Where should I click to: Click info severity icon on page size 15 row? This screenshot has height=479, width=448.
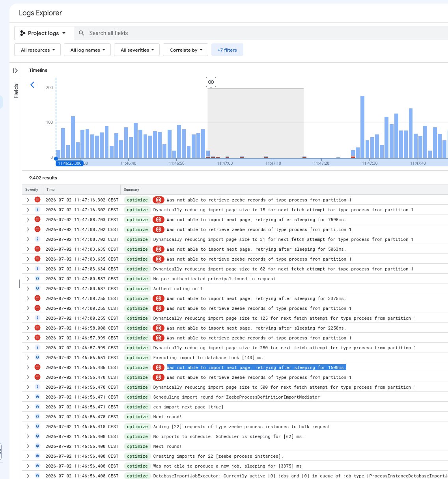tap(37, 210)
